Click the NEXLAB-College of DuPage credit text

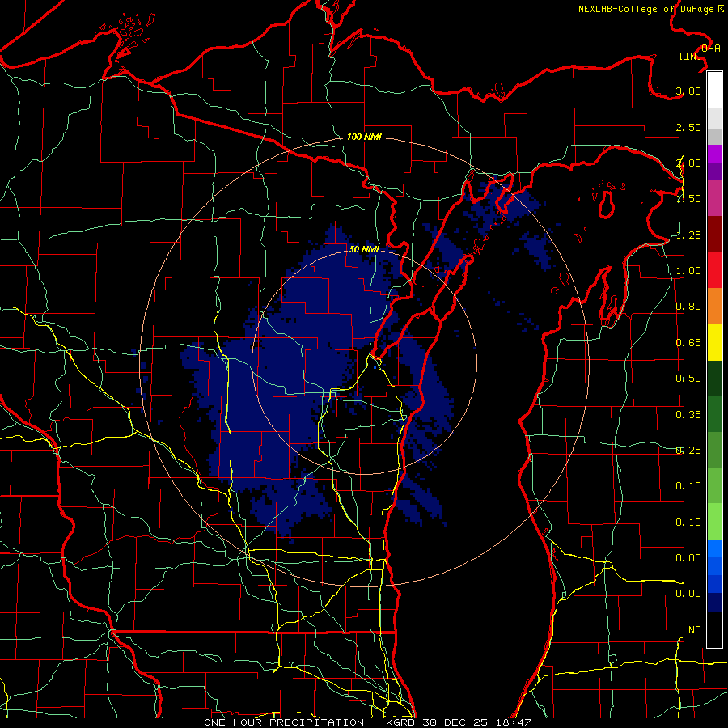point(651,9)
